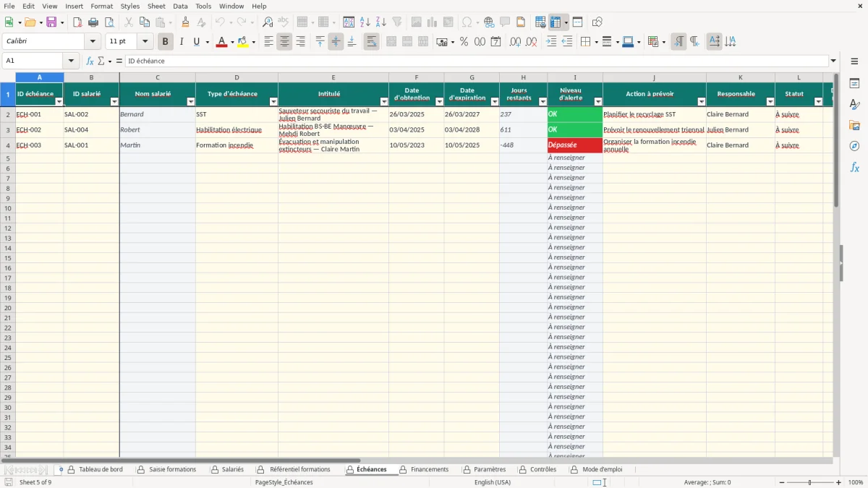Click the Zoom In plus button
This screenshot has width=868, height=488.
[x=839, y=482]
